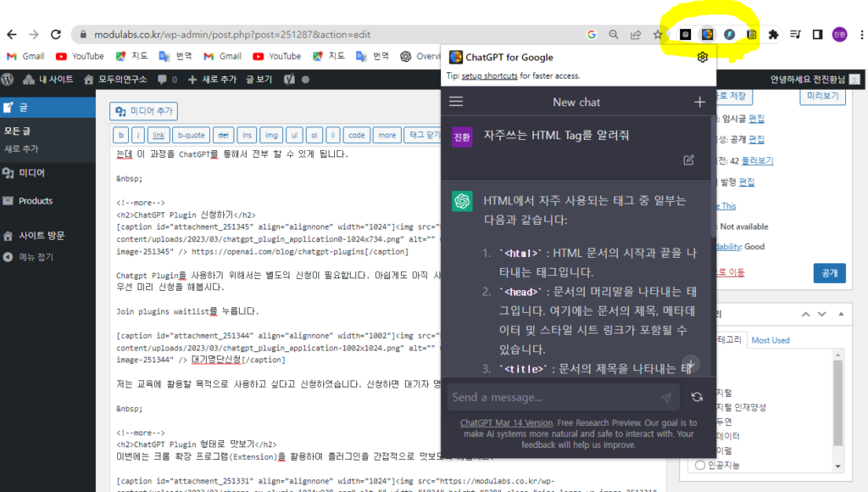Insert more tag with the more button
Image resolution: width=868 pixels, height=492 pixels.
point(387,135)
